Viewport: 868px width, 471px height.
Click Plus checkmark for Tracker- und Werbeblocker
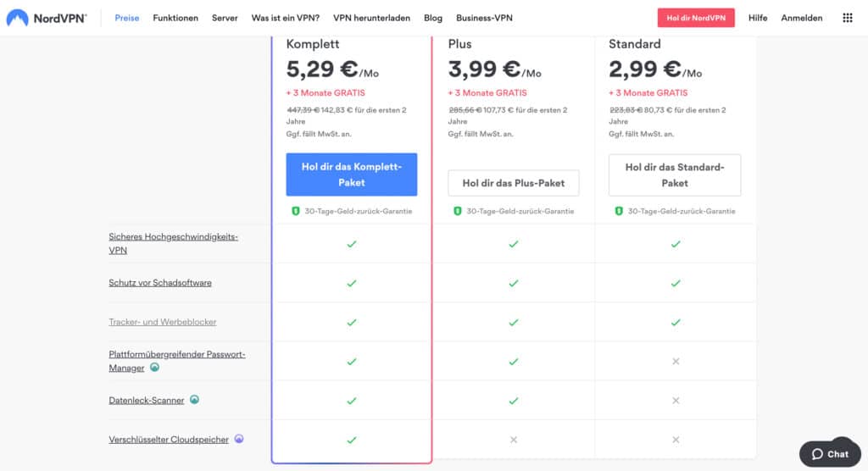point(514,322)
